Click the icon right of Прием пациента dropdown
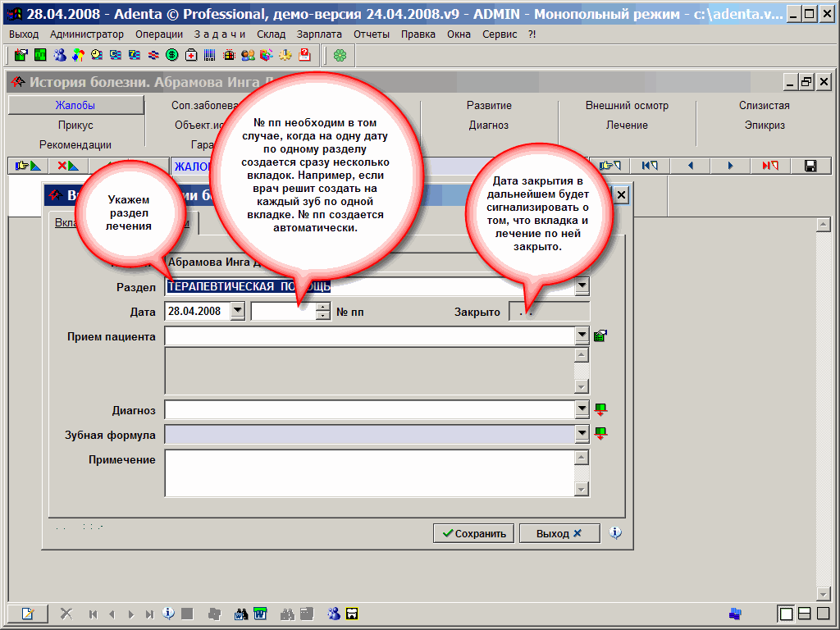Screen dimensions: 840x630 600,336
